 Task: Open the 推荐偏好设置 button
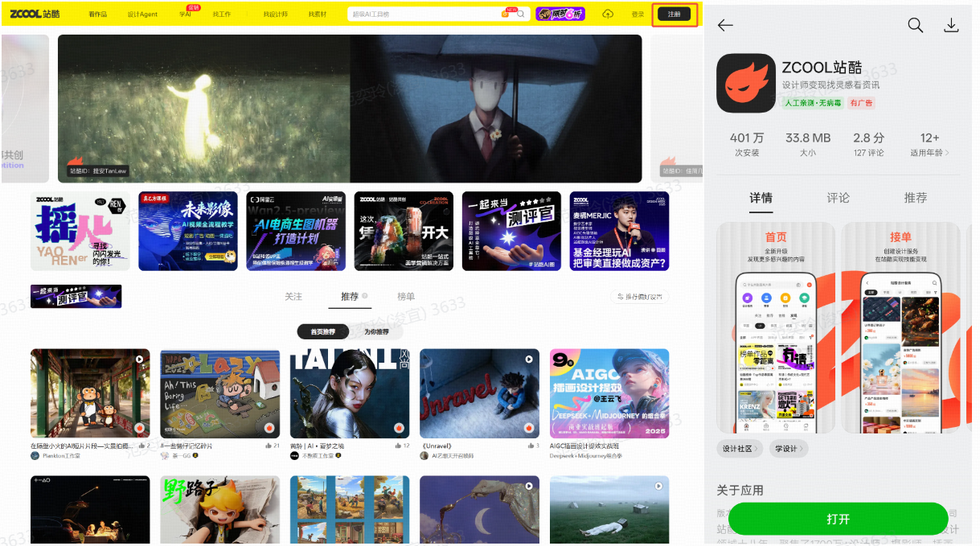click(x=639, y=297)
